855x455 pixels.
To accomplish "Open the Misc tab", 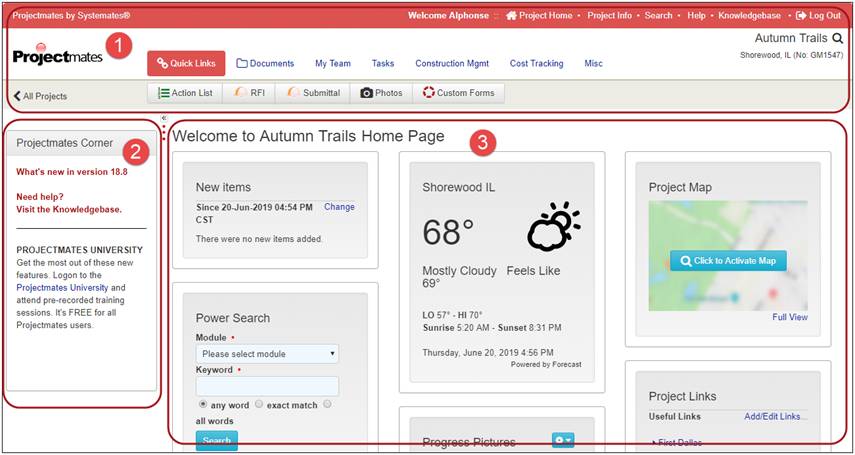I will [x=593, y=63].
